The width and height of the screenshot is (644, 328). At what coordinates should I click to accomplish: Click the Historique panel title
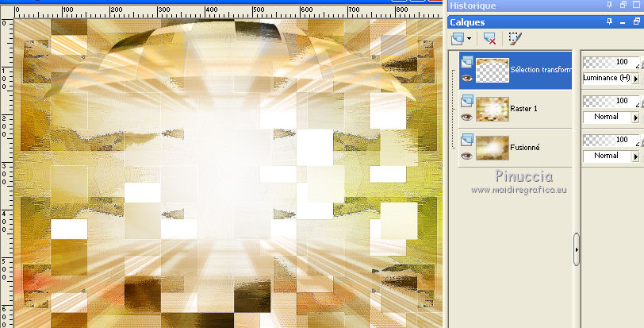(x=473, y=6)
